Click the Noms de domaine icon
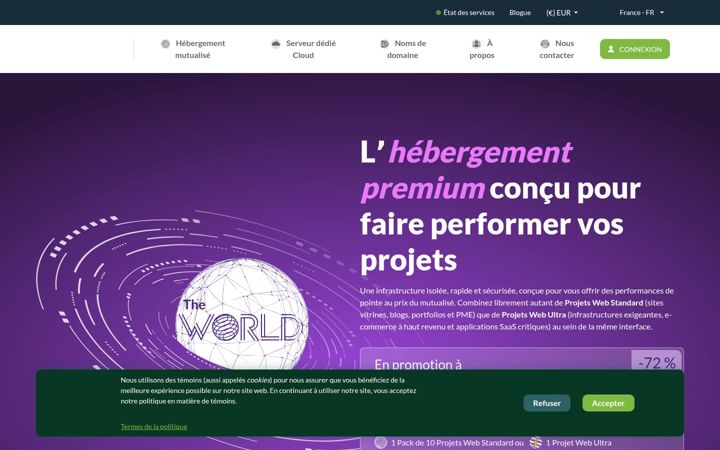This screenshot has width=720, height=450. tap(385, 44)
